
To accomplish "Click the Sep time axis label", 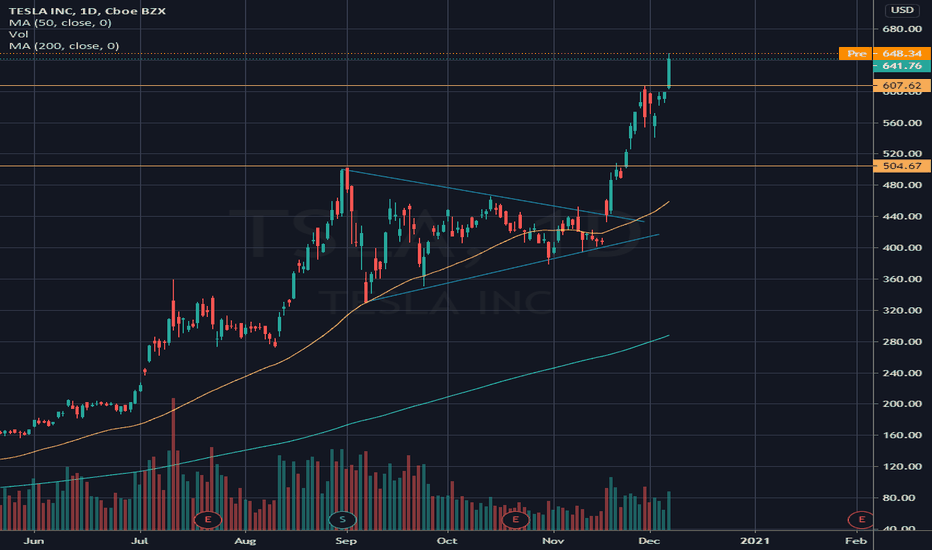I will 346,540.
